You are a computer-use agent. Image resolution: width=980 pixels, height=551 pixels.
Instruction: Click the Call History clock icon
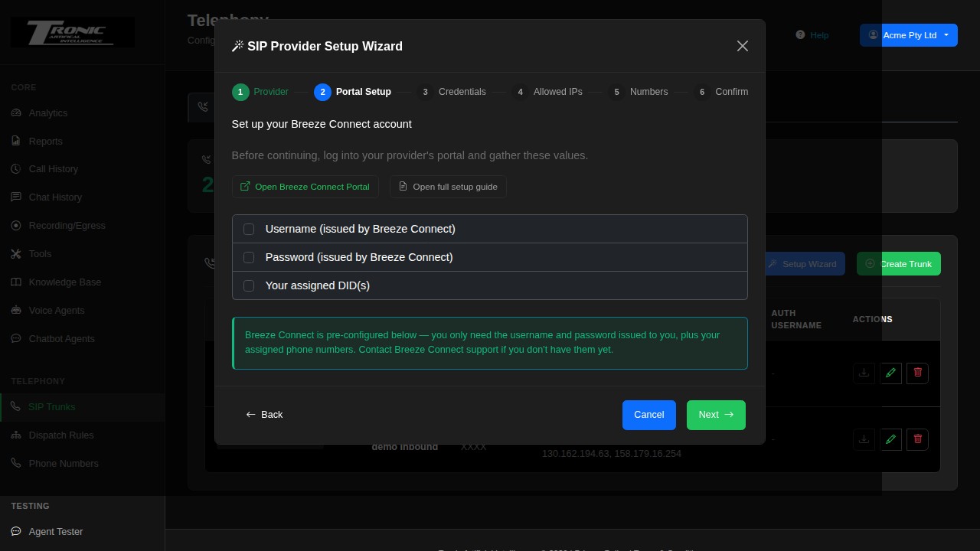click(16, 169)
